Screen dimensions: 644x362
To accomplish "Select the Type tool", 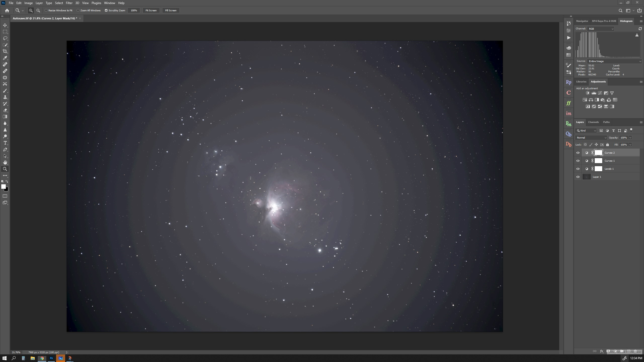I will pyautogui.click(x=5, y=143).
